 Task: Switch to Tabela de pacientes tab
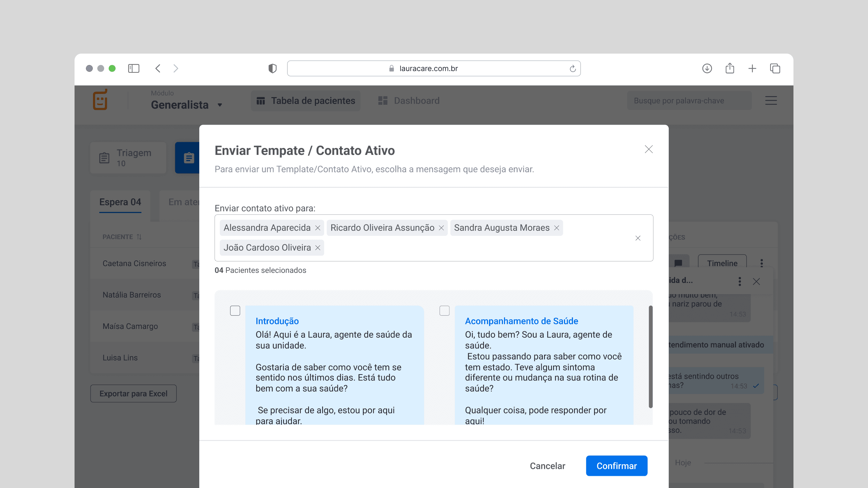click(306, 101)
